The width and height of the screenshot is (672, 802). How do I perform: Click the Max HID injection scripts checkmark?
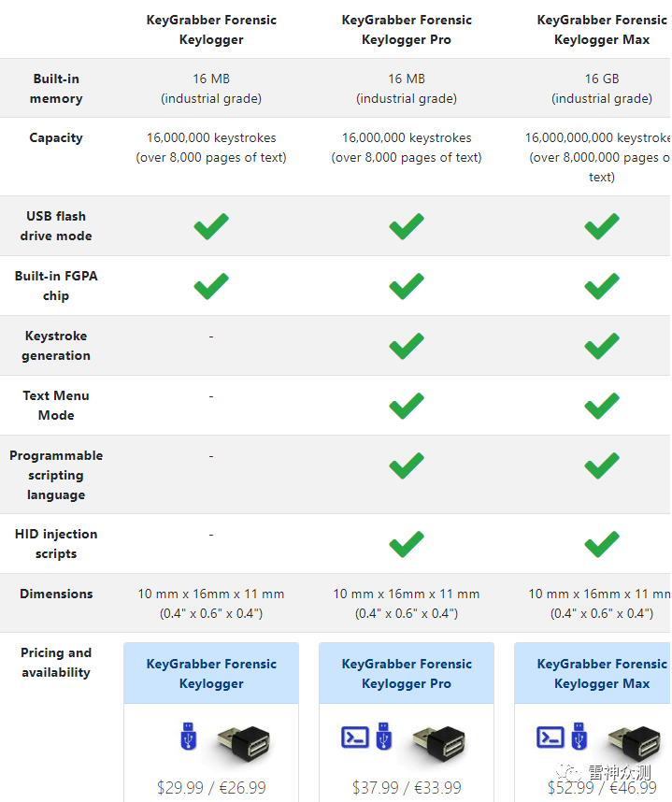tap(602, 544)
